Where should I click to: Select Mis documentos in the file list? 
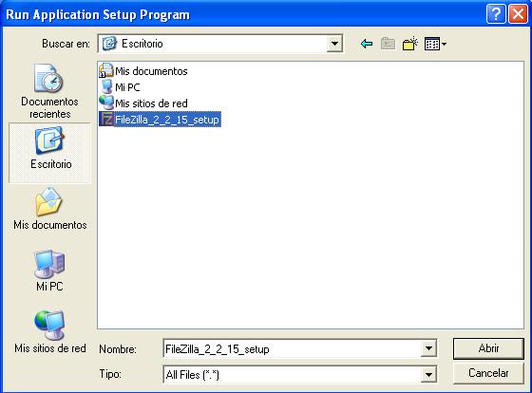click(143, 71)
